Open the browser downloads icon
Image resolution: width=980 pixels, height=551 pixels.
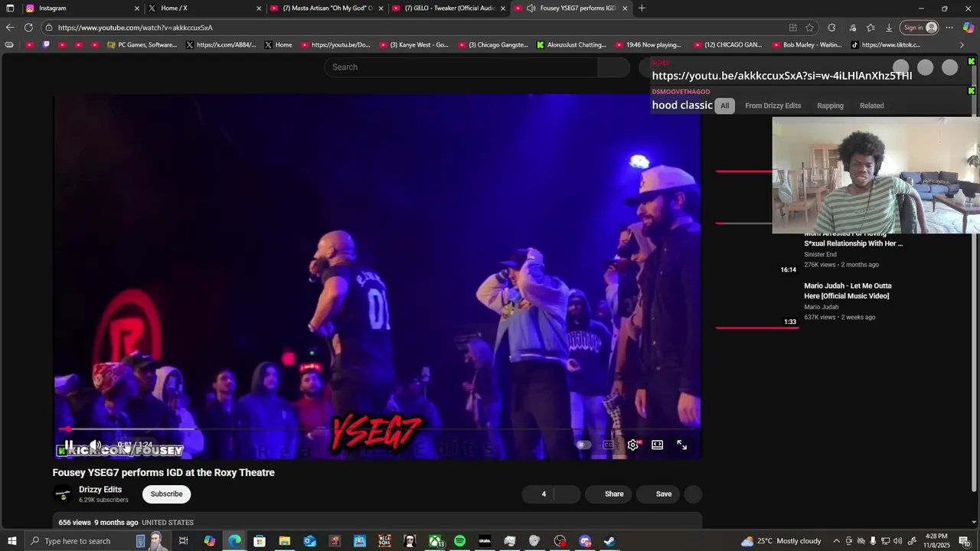(889, 28)
